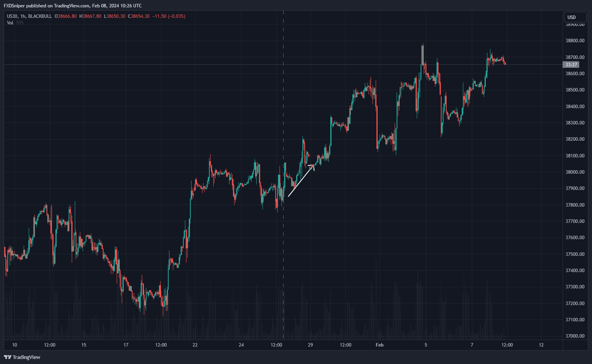
Task: Click the 38000.00 price axis label
Action: click(575, 172)
